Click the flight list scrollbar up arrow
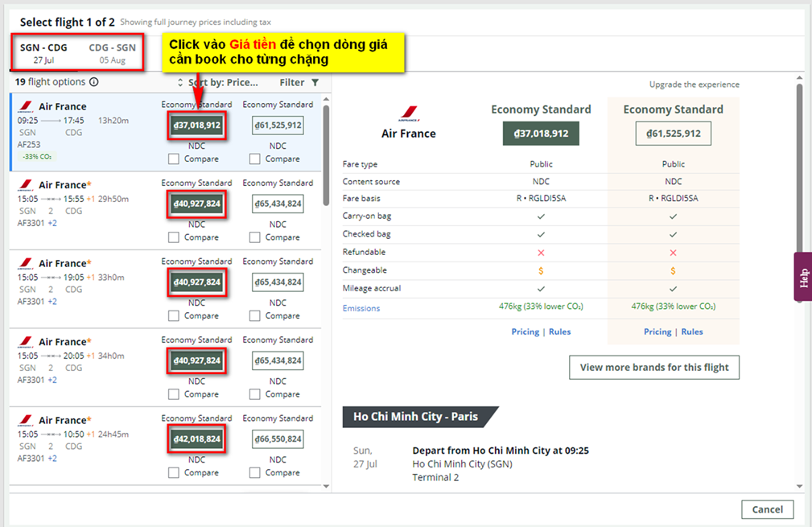The image size is (812, 527). (326, 99)
